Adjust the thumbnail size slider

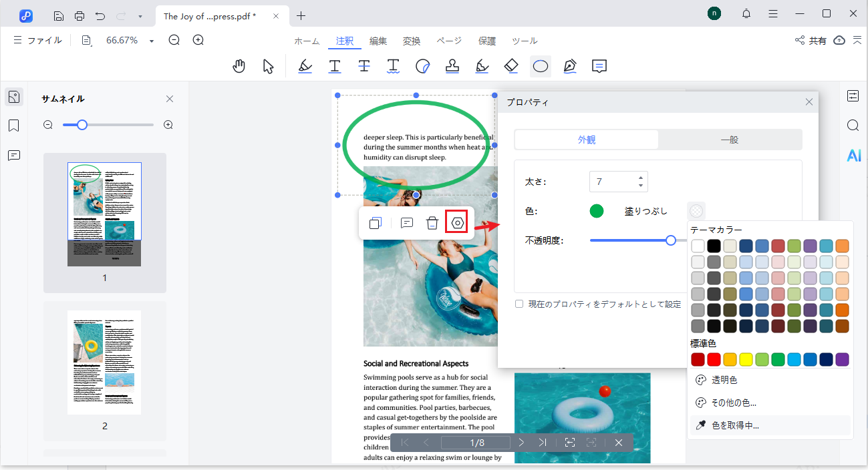82,125
